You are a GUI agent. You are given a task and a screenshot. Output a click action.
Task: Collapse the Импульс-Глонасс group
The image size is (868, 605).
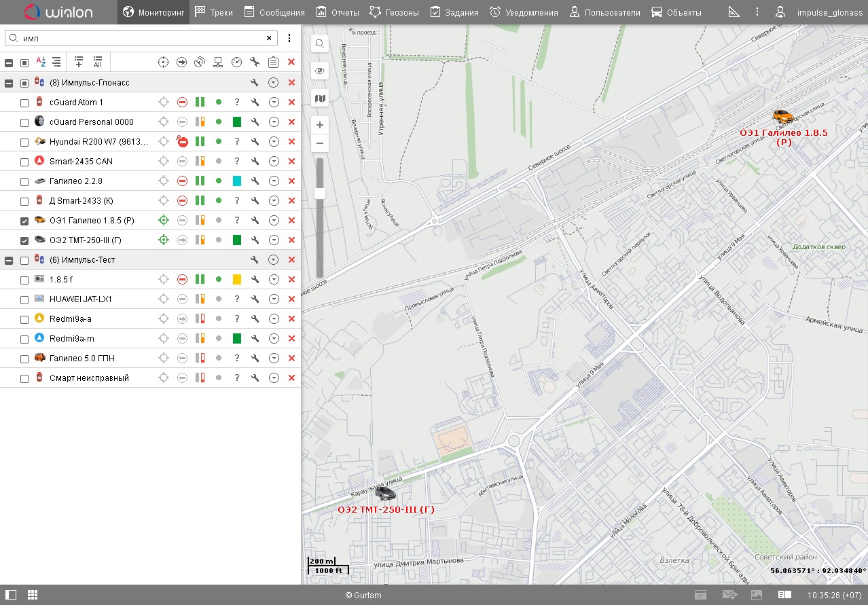(9, 84)
